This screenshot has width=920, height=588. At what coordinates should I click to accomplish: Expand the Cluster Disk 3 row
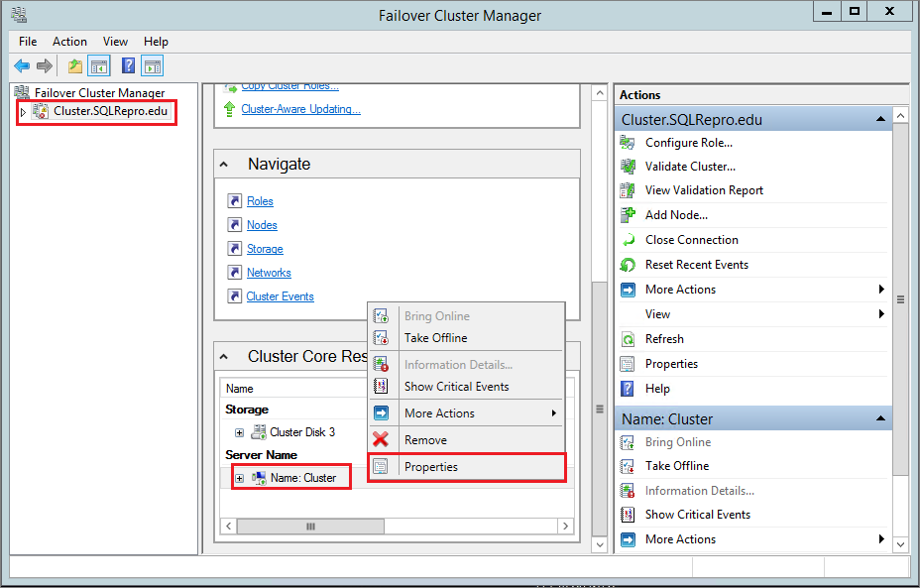click(239, 432)
